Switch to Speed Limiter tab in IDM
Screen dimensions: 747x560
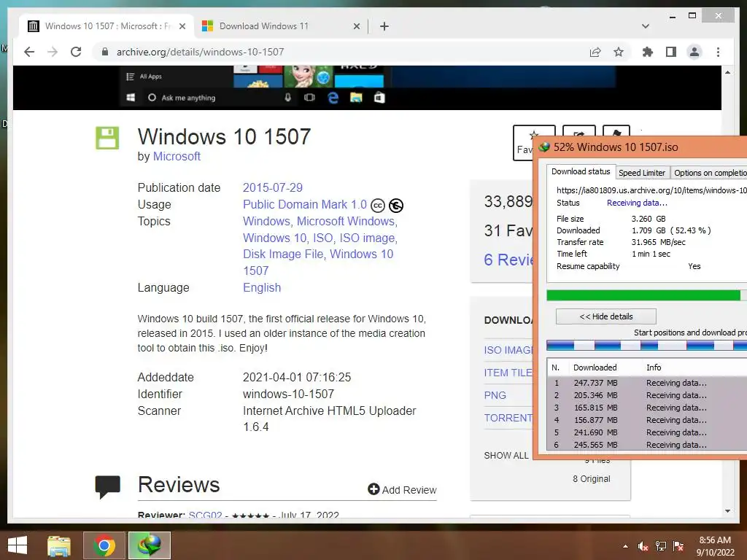point(642,173)
